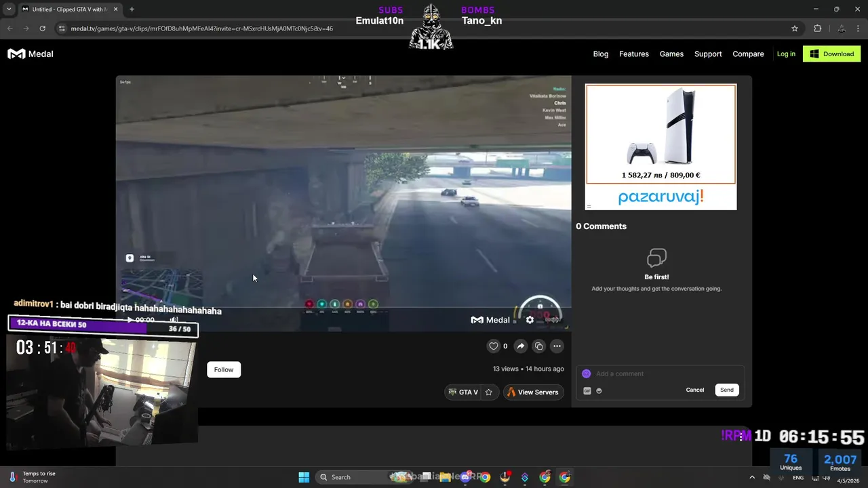Open a new browser tab

pos(132,9)
